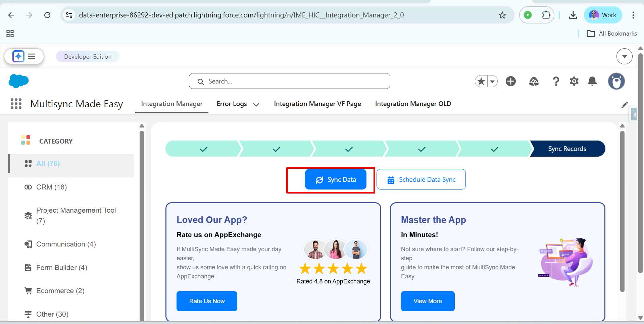Open the green play extension icon

click(528, 15)
